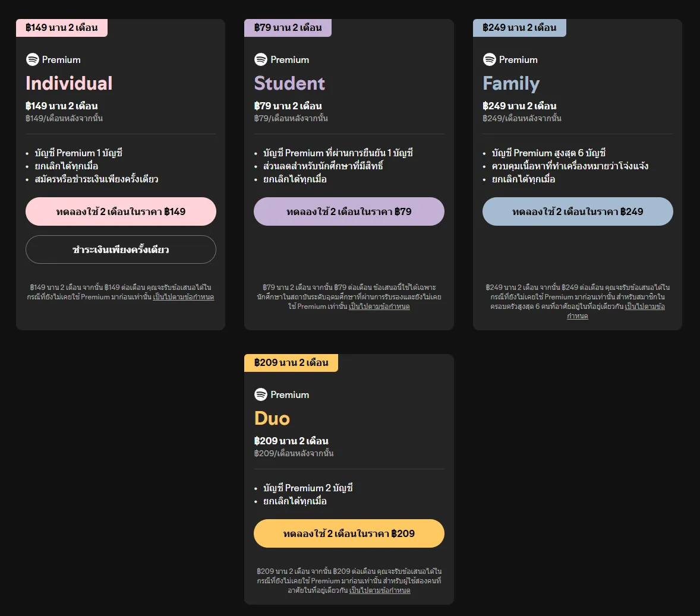Click the bold ฿149 นาน 2 เดือน price under Individual
This screenshot has width=700, height=616.
tap(62, 106)
